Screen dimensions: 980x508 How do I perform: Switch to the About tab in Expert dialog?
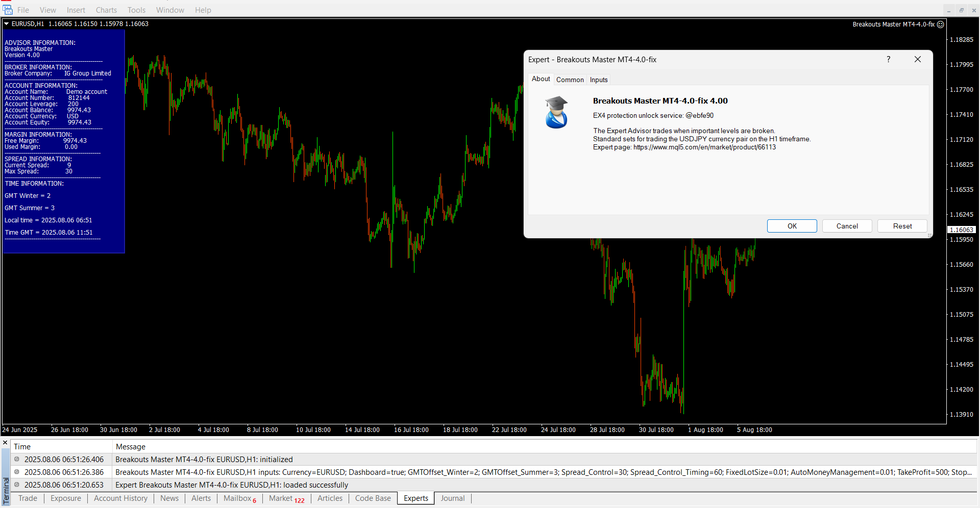coord(541,79)
